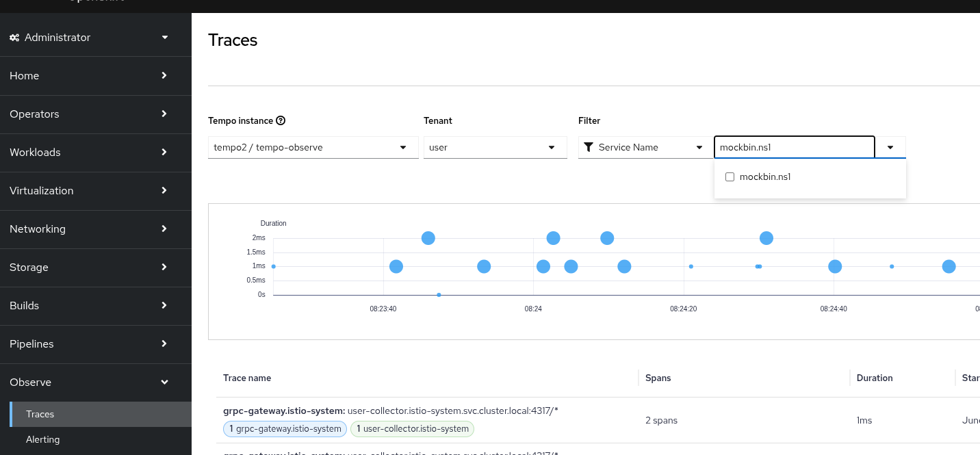Click the Duration column header
Screen dimensions: 980x455
(875, 378)
